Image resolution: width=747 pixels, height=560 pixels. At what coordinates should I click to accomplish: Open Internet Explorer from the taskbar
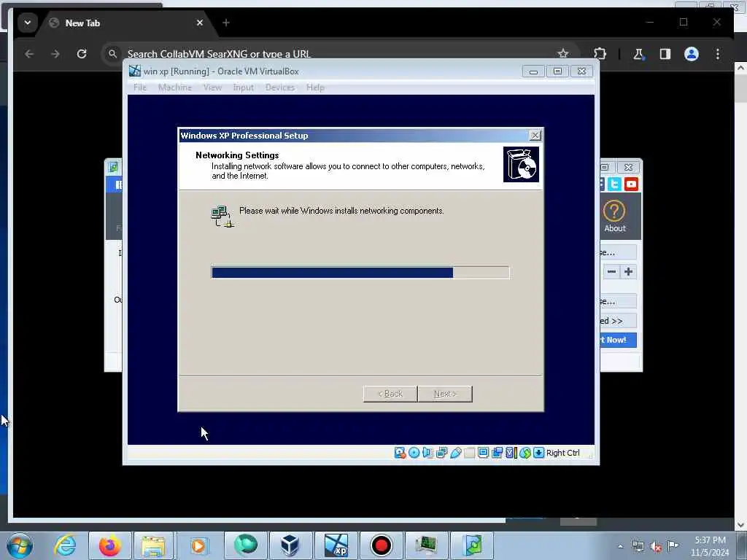tap(65, 545)
